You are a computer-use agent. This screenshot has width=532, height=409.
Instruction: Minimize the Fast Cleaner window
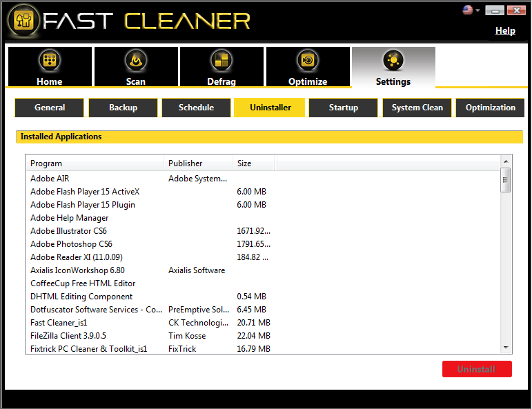[495, 10]
